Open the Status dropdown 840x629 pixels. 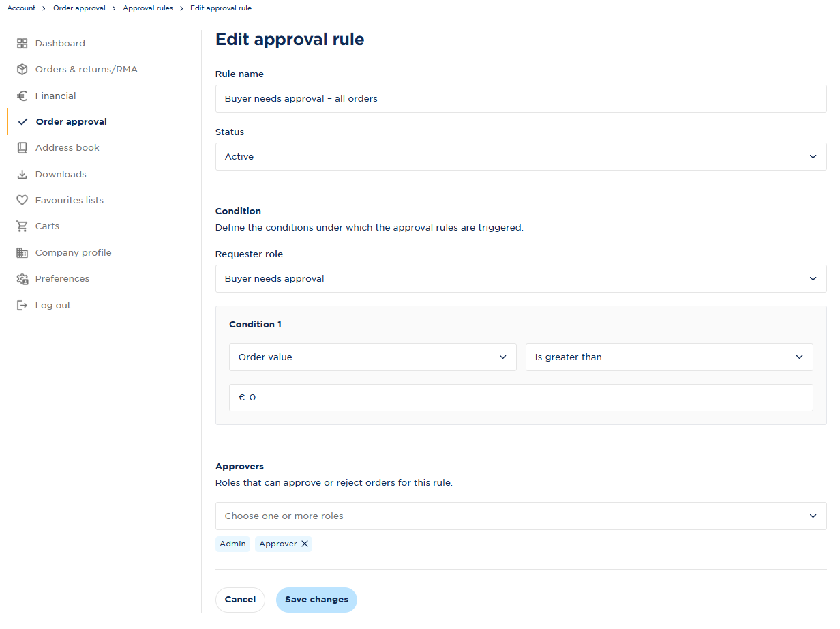(521, 157)
